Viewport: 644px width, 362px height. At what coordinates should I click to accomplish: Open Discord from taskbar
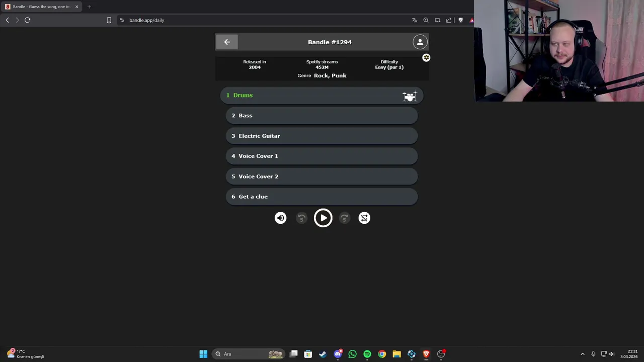tap(338, 354)
